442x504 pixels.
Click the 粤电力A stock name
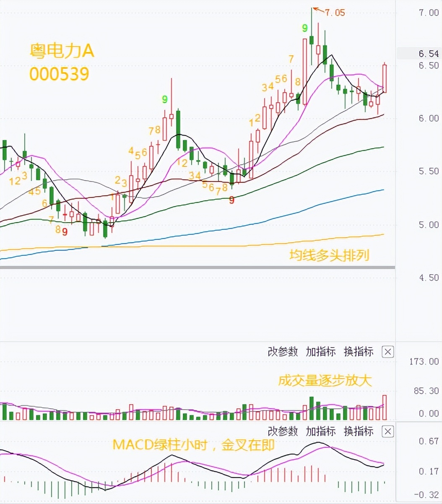pos(62,51)
